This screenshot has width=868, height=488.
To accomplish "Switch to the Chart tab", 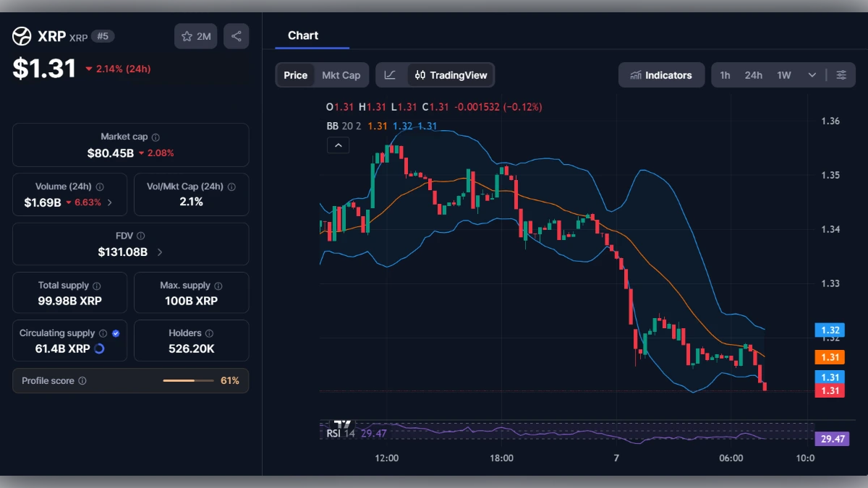I will (x=302, y=35).
